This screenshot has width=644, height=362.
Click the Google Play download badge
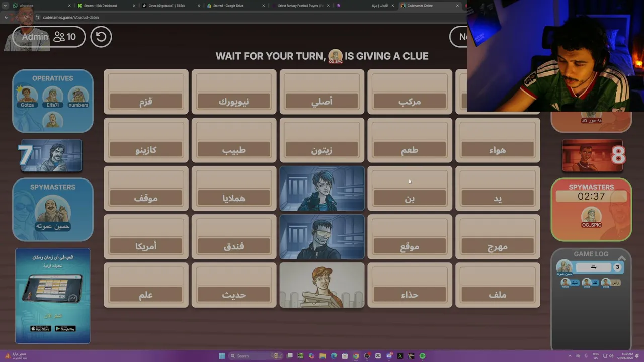point(65,329)
